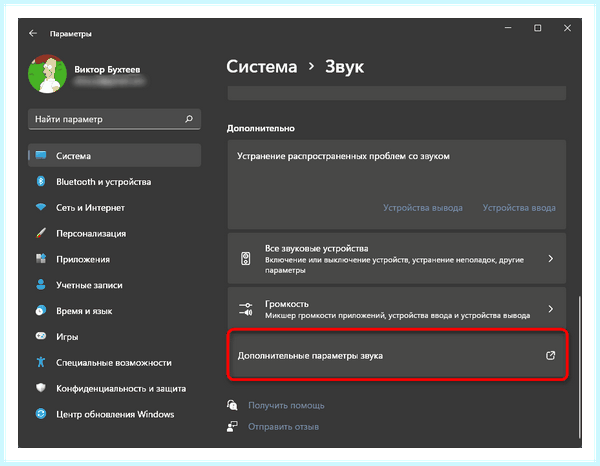Click external link icon for Дополнительные параметры звука
The height and width of the screenshot is (466, 600).
click(550, 355)
